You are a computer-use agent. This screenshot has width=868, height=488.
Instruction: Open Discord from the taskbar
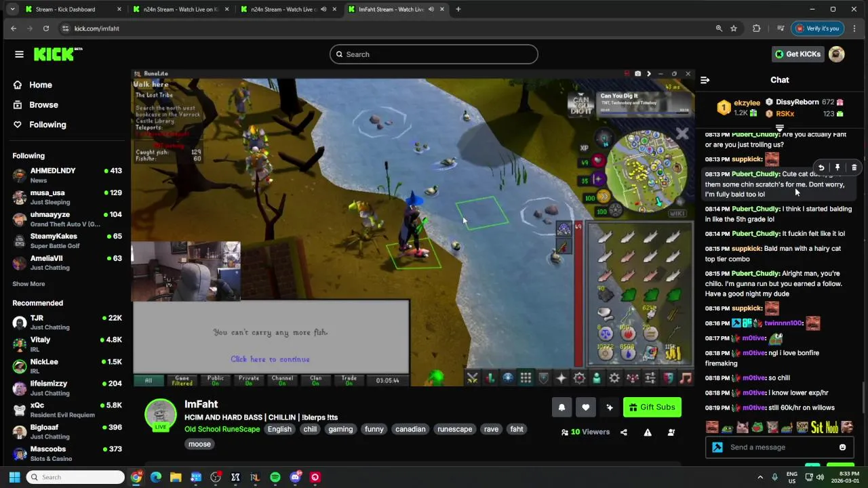[x=295, y=477]
